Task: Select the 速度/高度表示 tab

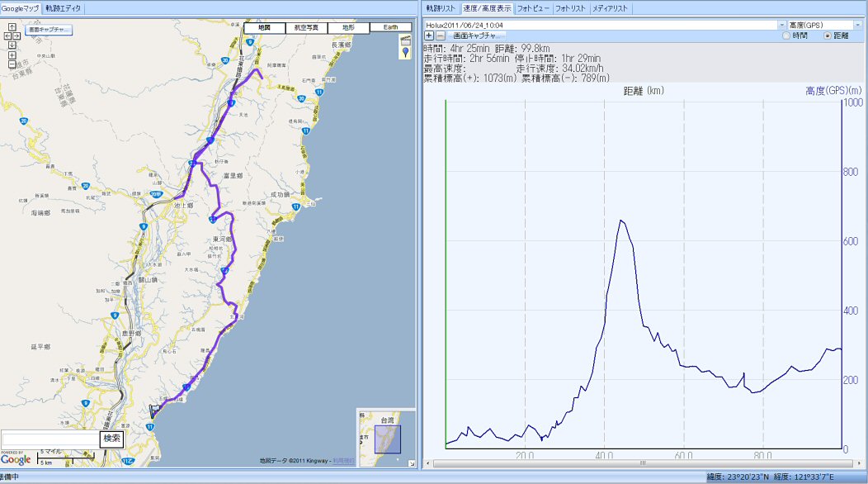Action: click(x=487, y=8)
